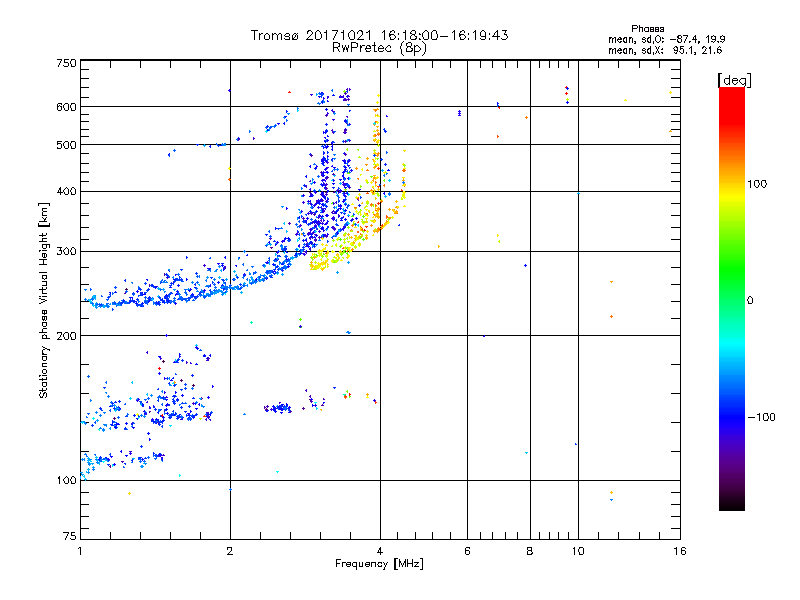This screenshot has width=800, height=600.
Task: Click the colorbar tick label "0"
Action: [x=750, y=300]
